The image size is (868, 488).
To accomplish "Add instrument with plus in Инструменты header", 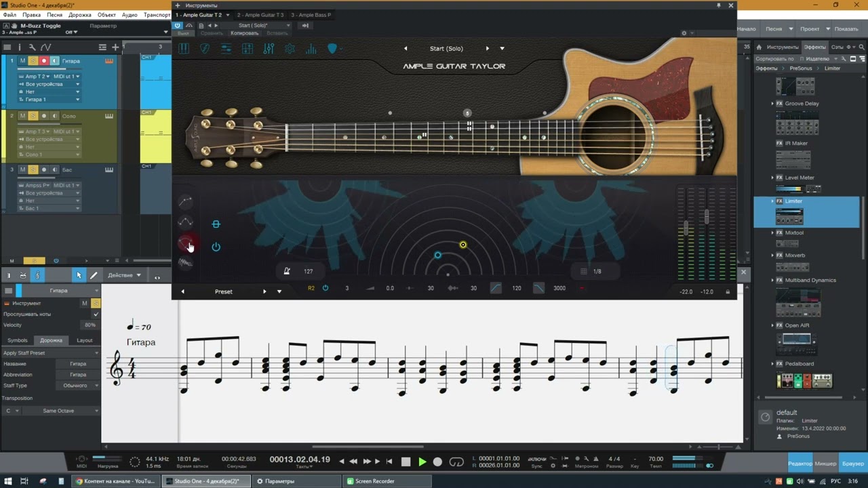I will coord(178,5).
